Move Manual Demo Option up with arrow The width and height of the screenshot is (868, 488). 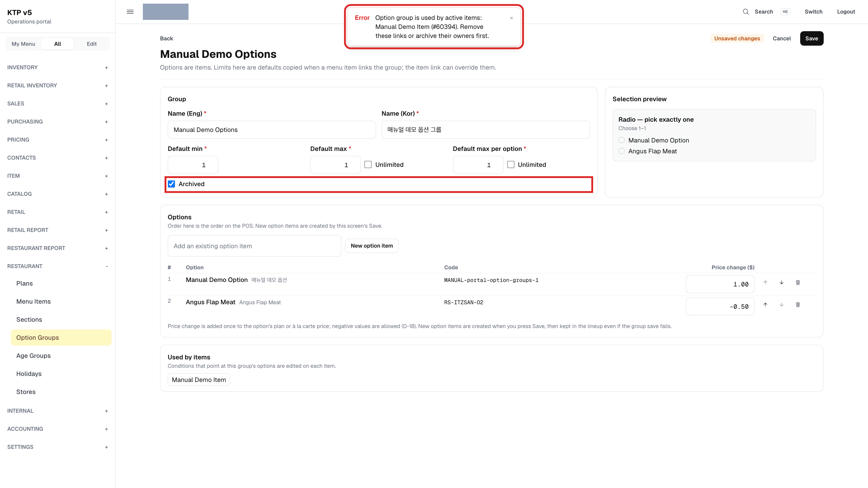765,283
